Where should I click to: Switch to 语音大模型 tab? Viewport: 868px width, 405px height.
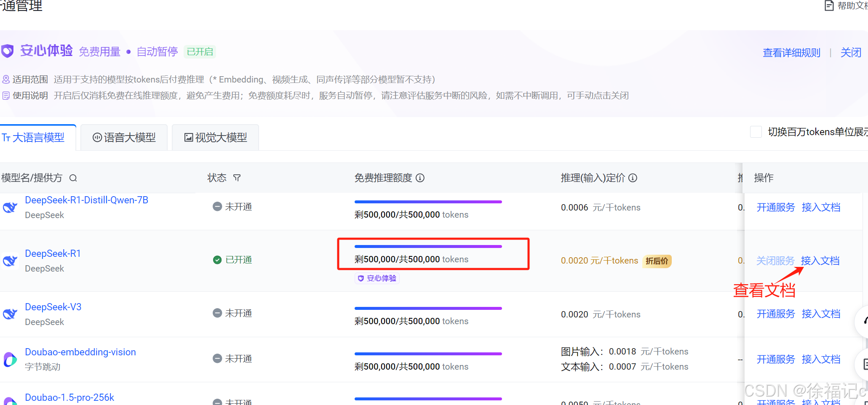click(x=124, y=138)
